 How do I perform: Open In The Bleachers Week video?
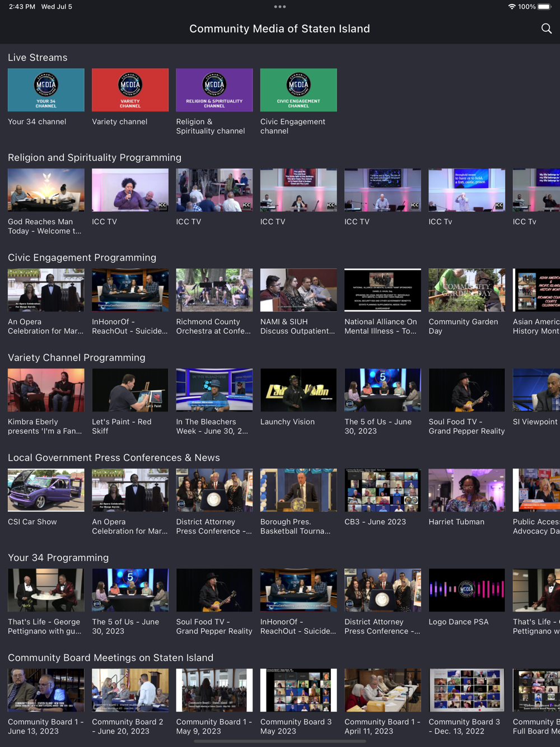214,390
